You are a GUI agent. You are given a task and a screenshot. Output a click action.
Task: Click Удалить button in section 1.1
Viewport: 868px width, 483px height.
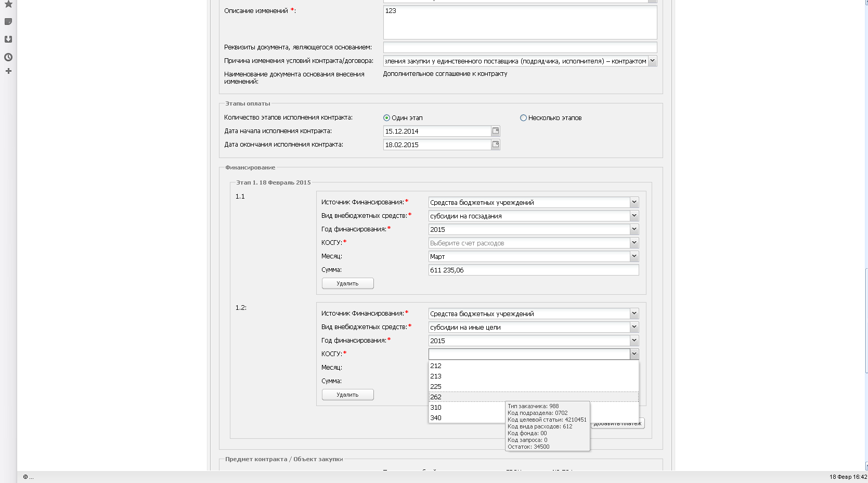click(x=347, y=283)
